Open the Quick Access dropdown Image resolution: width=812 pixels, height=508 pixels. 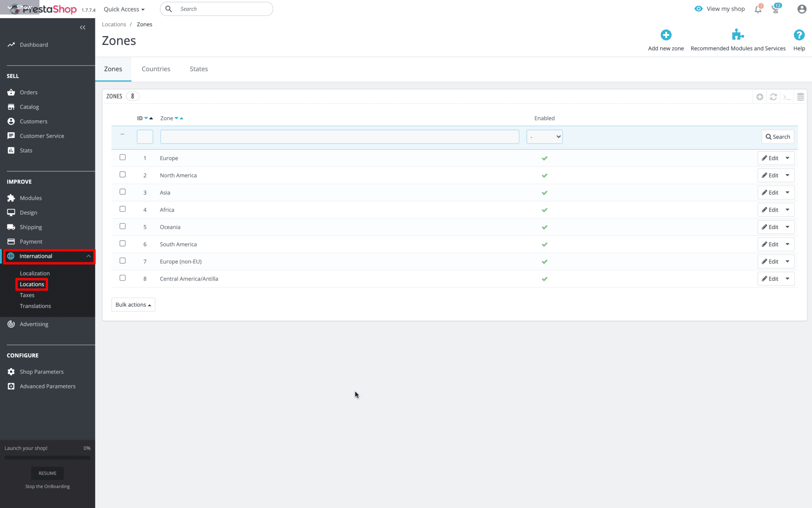click(124, 9)
